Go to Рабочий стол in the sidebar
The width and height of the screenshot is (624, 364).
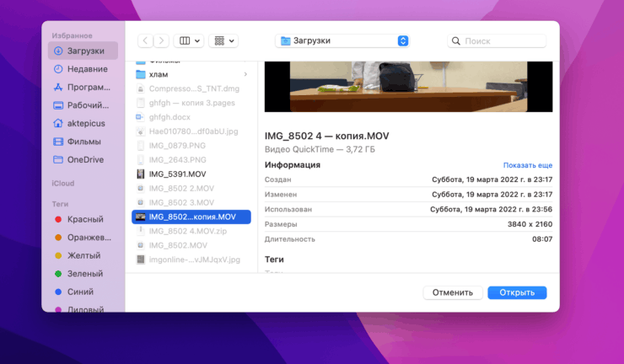[x=87, y=105]
